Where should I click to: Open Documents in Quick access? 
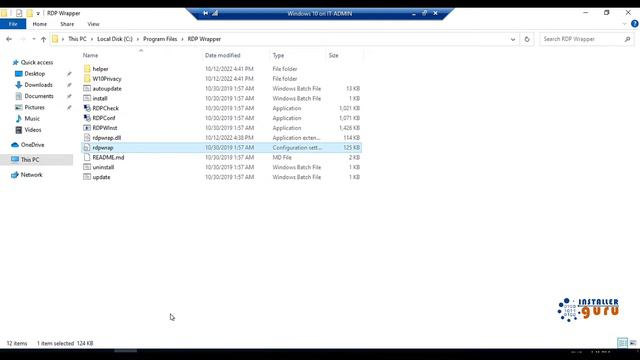[39, 96]
